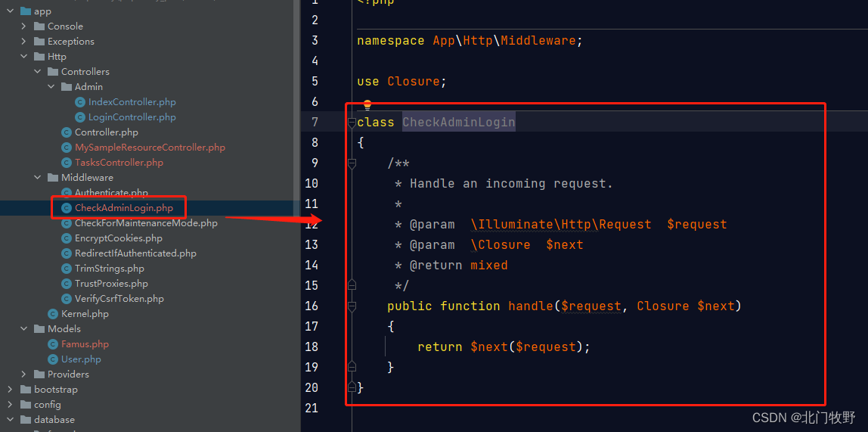
Task: Collapse the Http folder chevron
Action: point(23,57)
